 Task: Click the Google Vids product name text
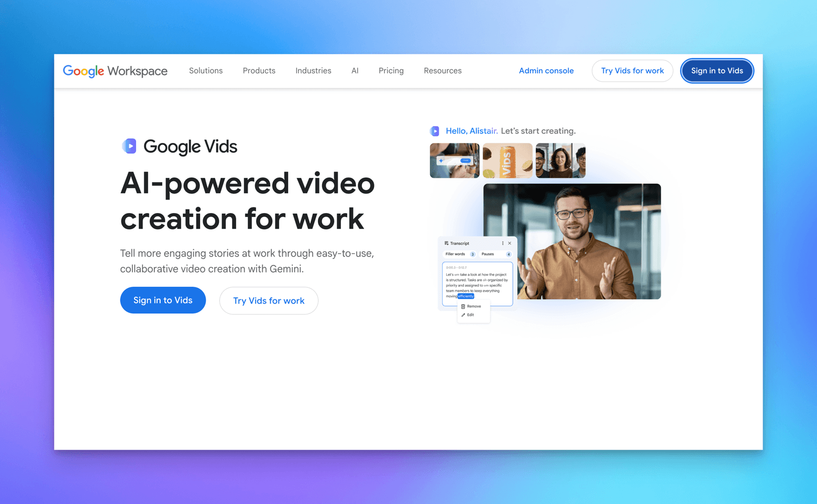(190, 147)
